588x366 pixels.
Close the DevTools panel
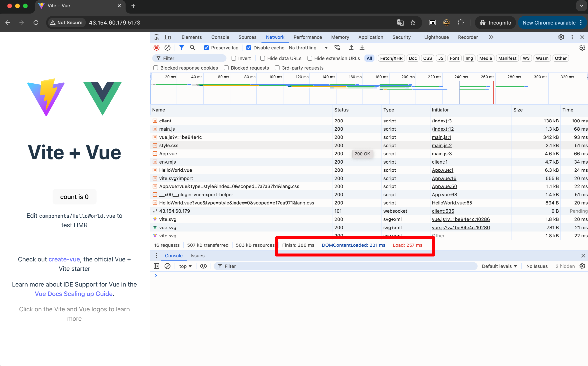(582, 37)
